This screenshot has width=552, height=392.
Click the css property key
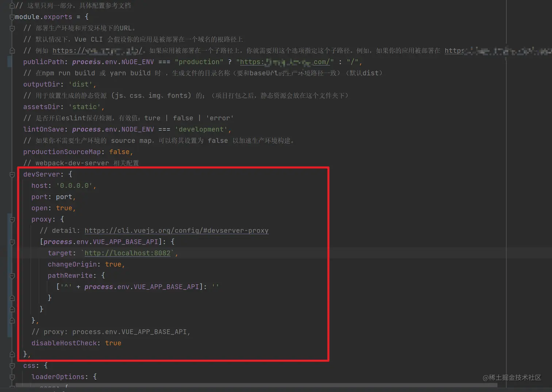click(29, 366)
